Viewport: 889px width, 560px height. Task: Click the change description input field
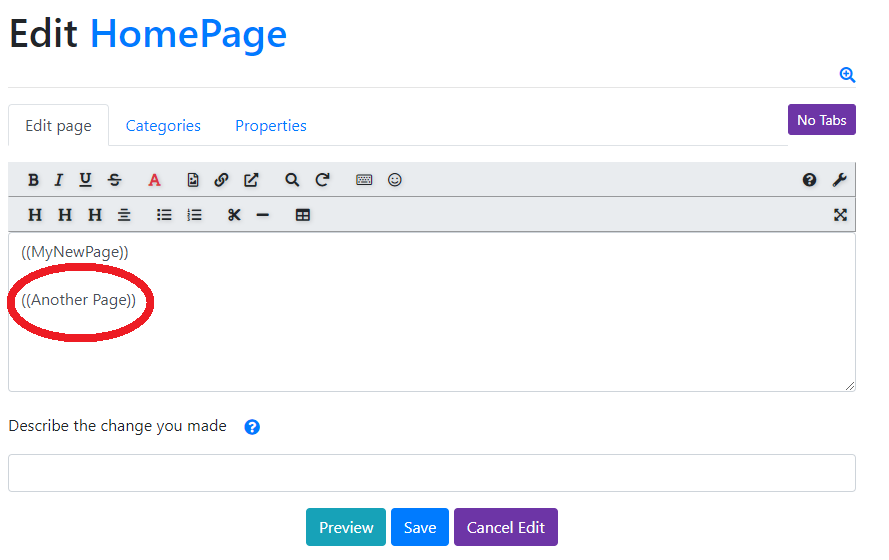point(431,473)
